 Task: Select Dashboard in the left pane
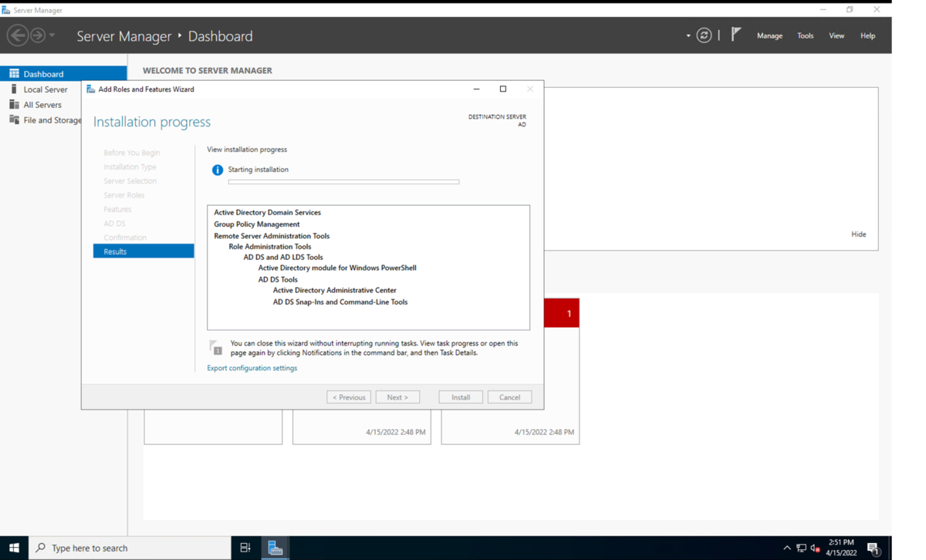63,74
